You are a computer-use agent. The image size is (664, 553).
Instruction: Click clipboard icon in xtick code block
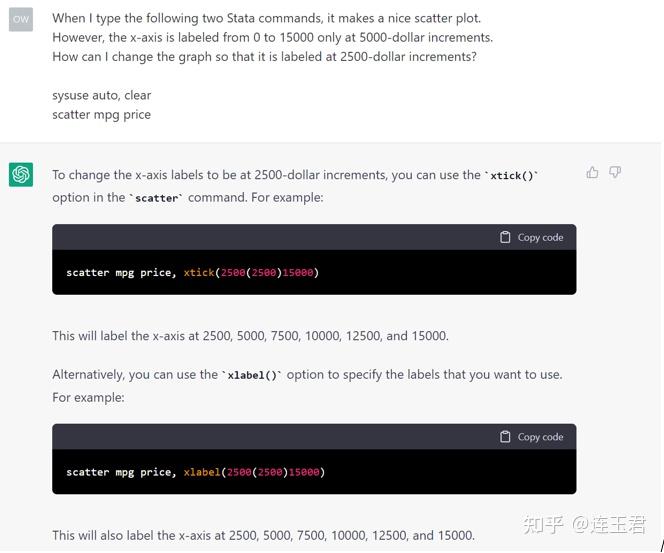[505, 237]
